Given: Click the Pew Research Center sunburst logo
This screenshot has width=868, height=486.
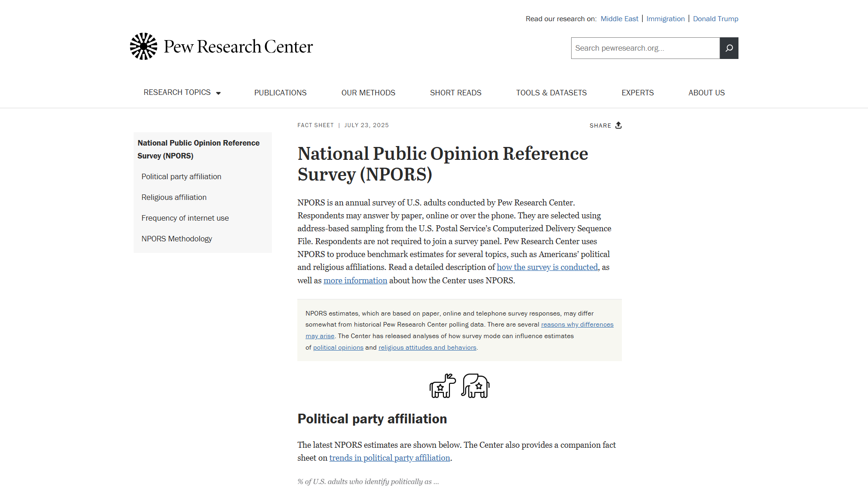Looking at the screenshot, I should (x=143, y=47).
